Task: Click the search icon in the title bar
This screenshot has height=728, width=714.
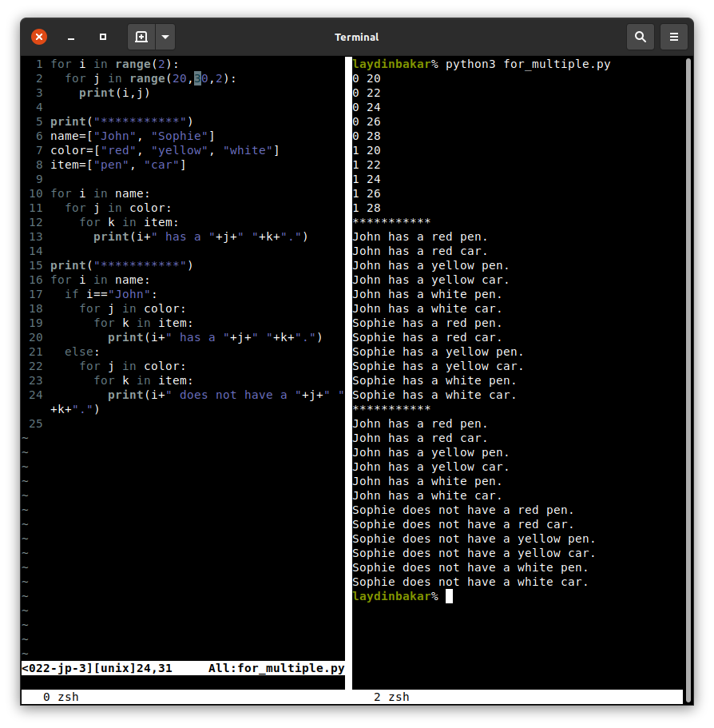Action: coord(640,37)
